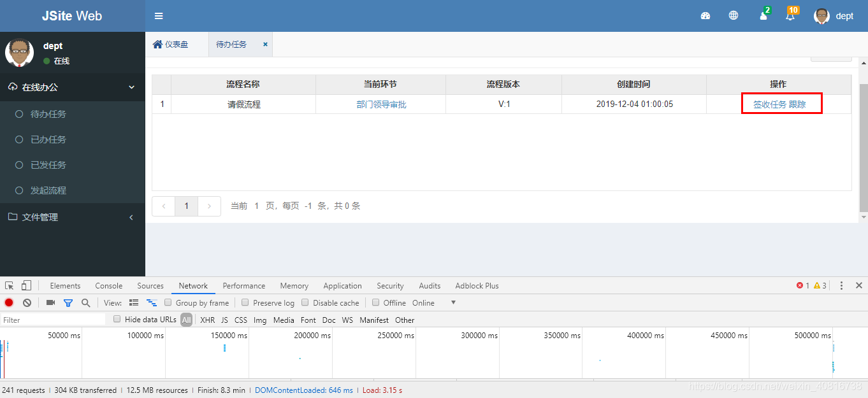Close the 待办任务 tab
This screenshot has height=398, width=868.
click(265, 45)
